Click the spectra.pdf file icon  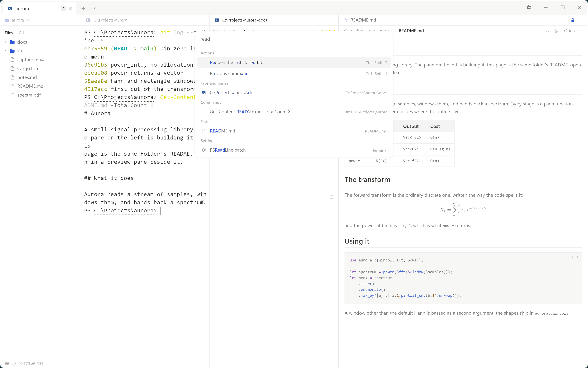(12, 95)
